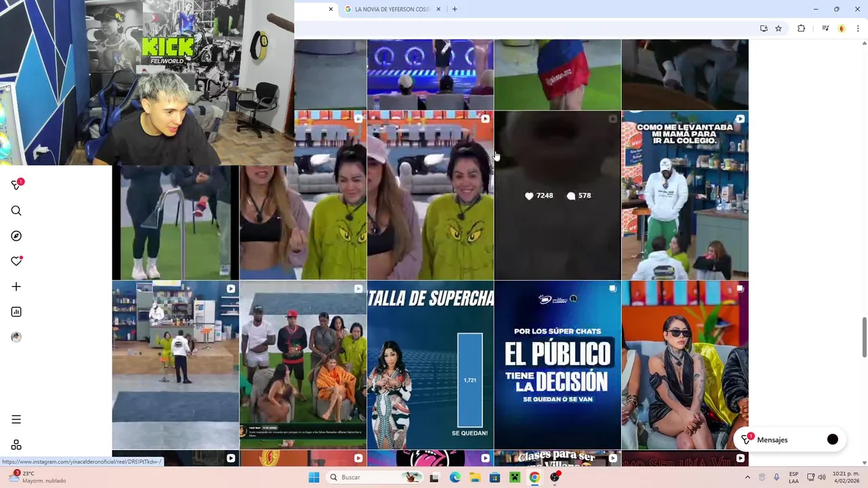
Task: Open the Windows Start menu
Action: coord(313,477)
